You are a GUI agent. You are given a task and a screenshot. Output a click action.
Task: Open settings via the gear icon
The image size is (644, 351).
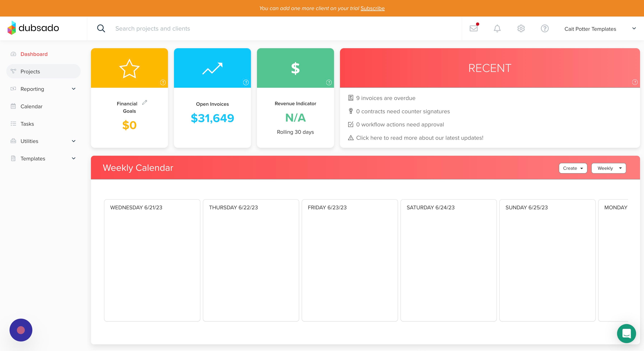521,29
